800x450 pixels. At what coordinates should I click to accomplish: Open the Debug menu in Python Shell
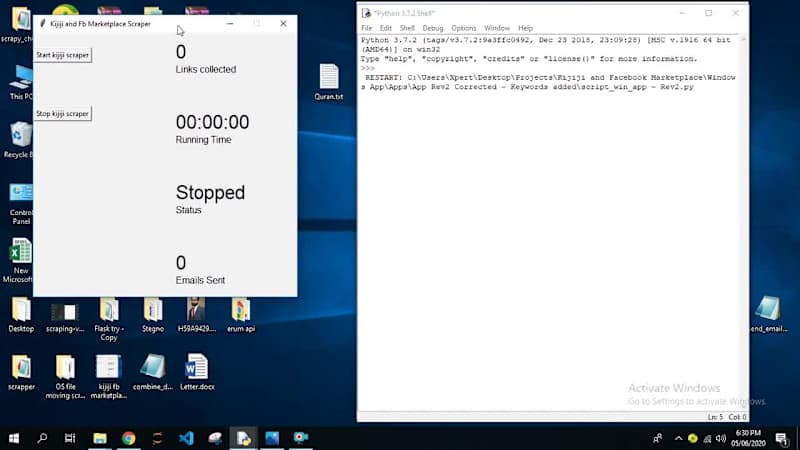[433, 28]
